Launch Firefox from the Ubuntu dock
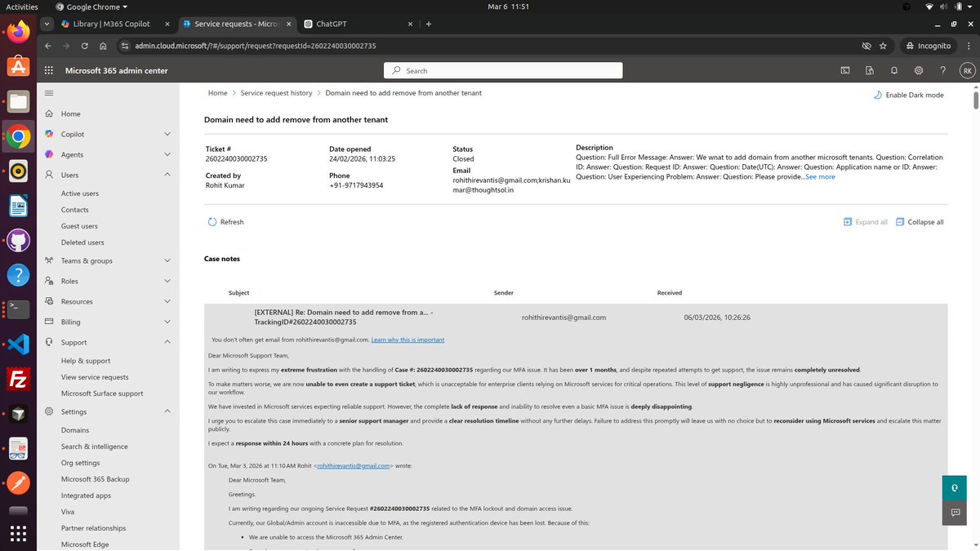980x551 pixels. click(x=18, y=32)
